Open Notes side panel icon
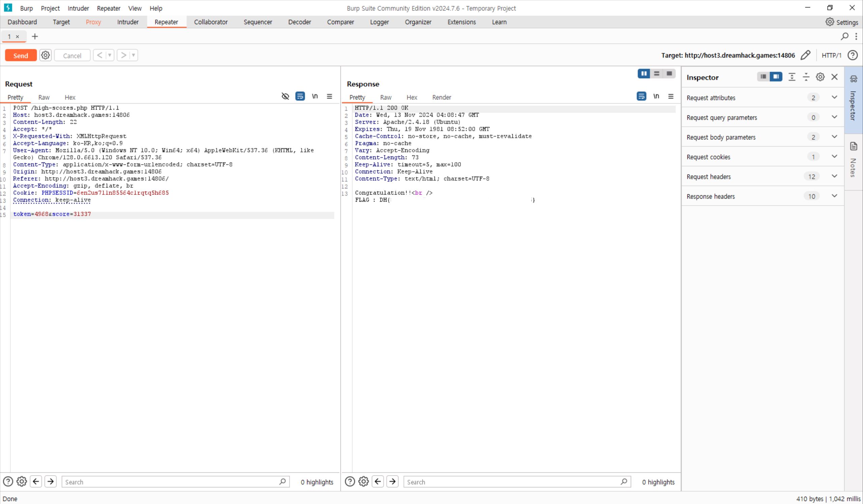This screenshot has width=863, height=504. [854, 147]
